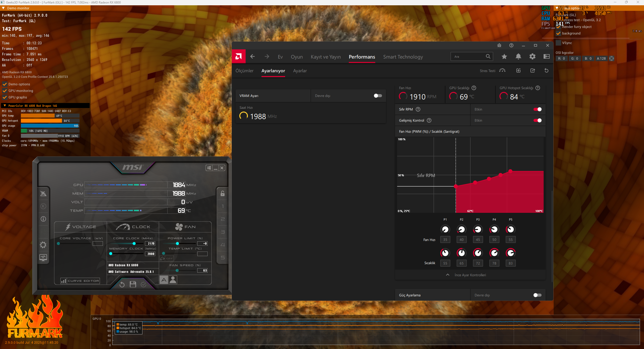Go back with AMD Software's left arrow
Screen dimensions: 644x349
tap(252, 56)
